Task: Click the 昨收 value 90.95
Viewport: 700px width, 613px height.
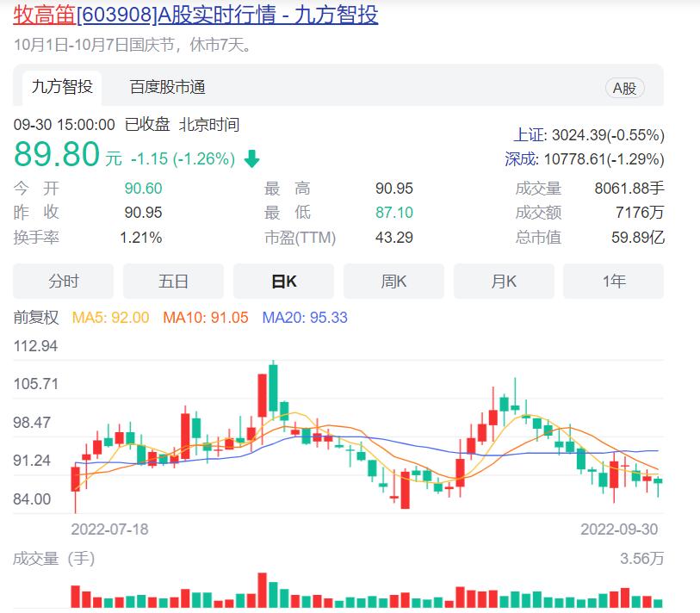Action: click(x=143, y=213)
